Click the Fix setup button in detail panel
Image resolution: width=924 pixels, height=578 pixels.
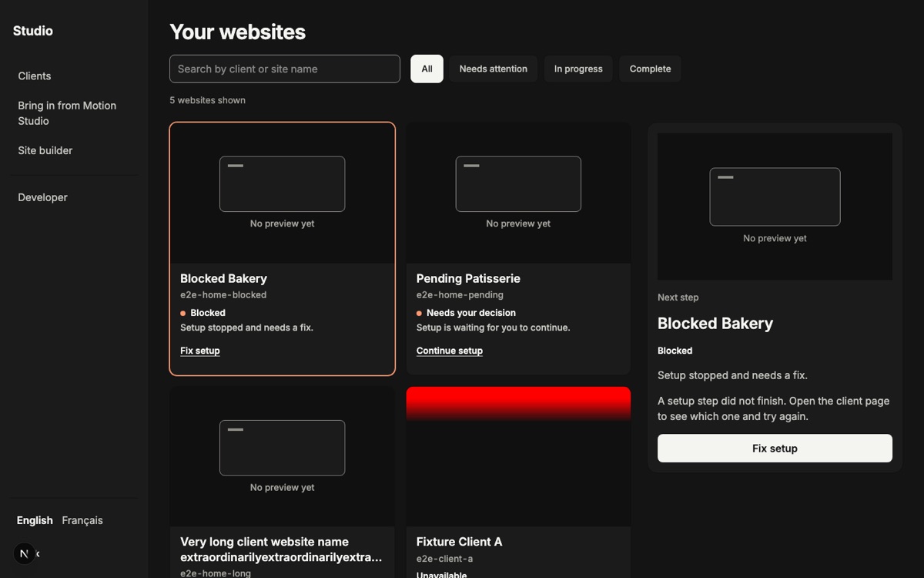(775, 449)
